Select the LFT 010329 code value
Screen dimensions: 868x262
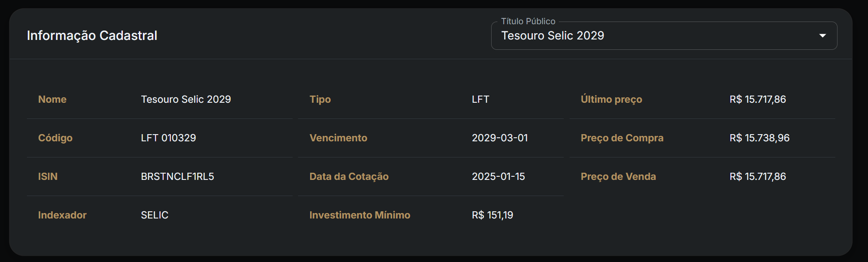[x=168, y=138]
